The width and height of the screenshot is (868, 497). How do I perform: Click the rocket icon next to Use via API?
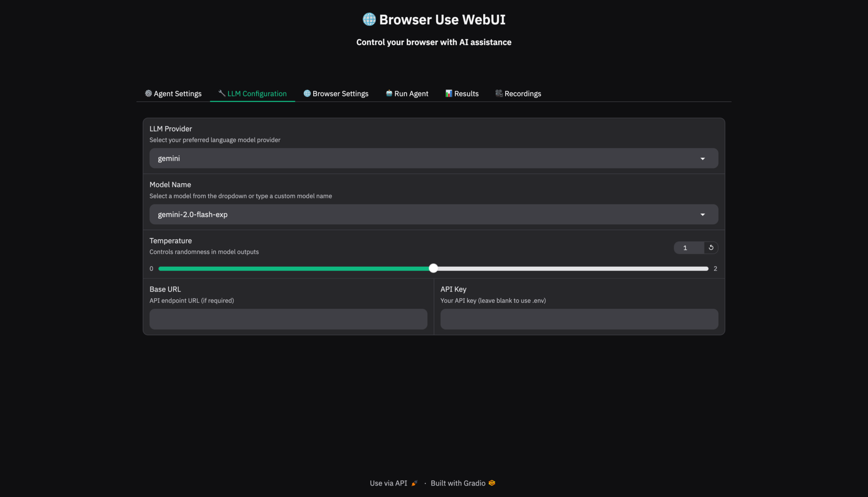414,483
